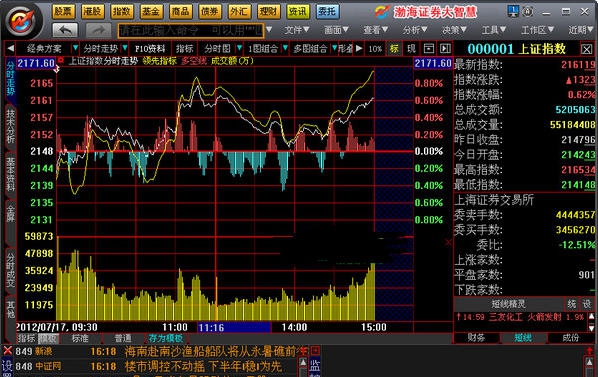Click the blue 委托 button
Screen dimensions: 598x377
(327, 11)
